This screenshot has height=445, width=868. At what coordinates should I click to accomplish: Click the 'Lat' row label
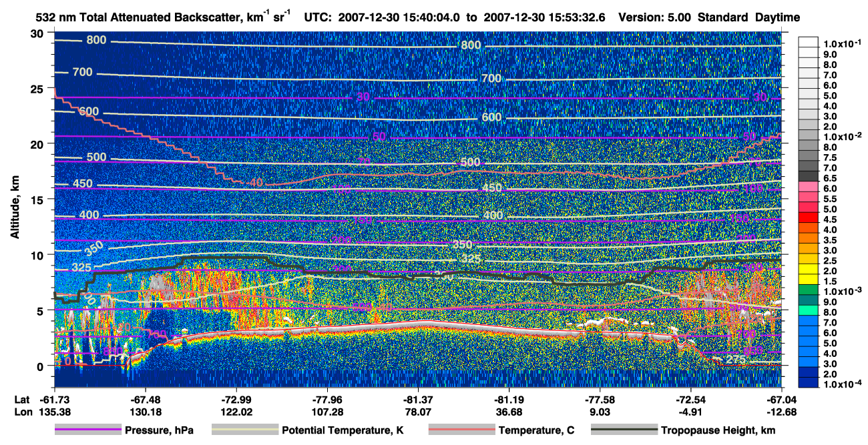click(x=22, y=400)
